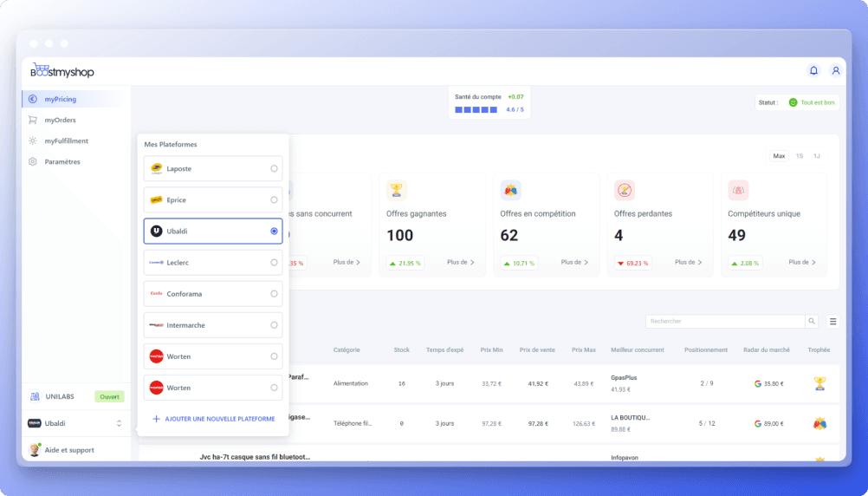Click the Offres en compétition icon
868x496 pixels.
coord(510,190)
